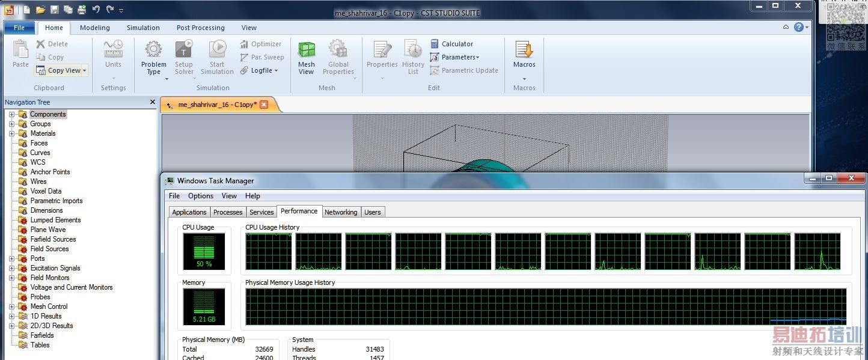Expand the Ports tree node
This screenshot has height=360, width=868.
(11, 258)
